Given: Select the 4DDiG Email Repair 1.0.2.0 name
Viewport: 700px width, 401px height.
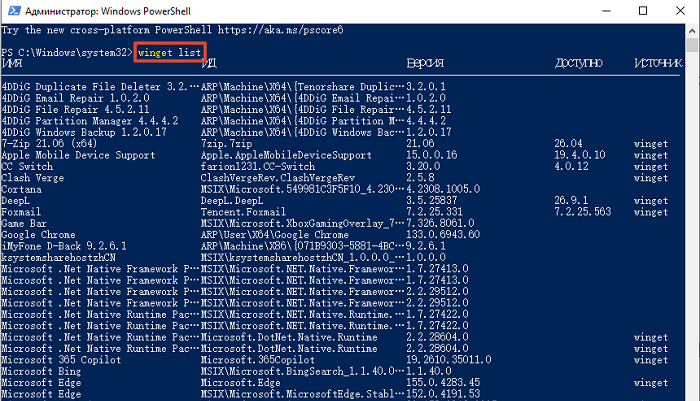Looking at the screenshot, I should [x=75, y=98].
